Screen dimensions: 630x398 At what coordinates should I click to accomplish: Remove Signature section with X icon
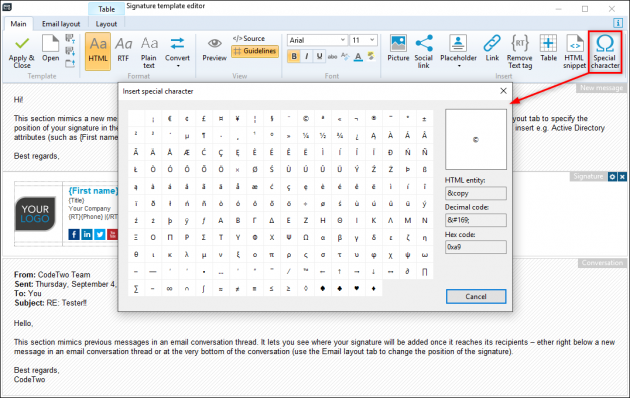pos(622,176)
